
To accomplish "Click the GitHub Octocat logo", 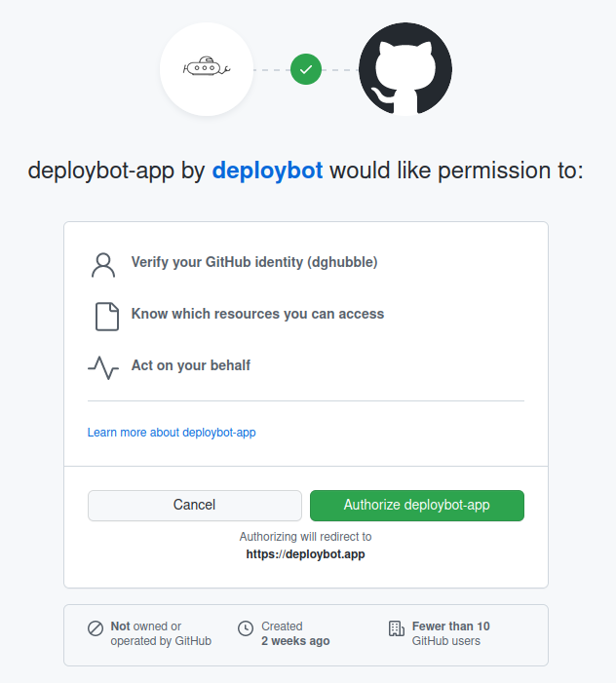I will coord(405,69).
